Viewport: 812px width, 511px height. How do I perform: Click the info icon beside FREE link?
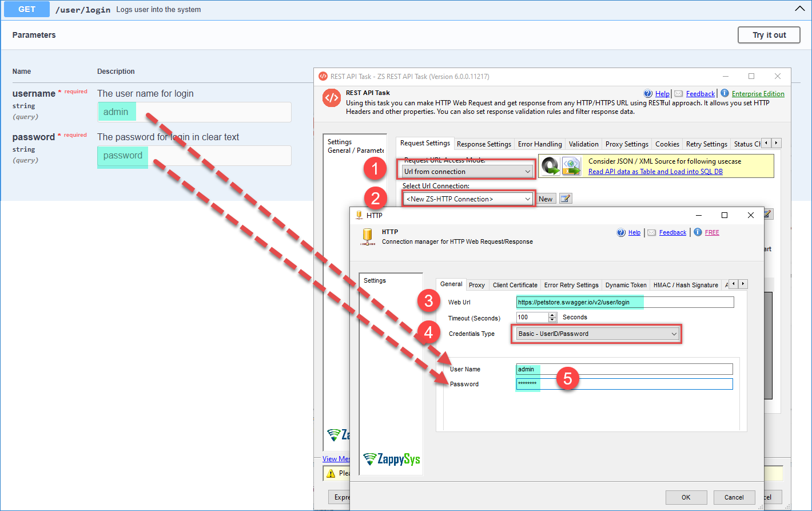coord(698,232)
